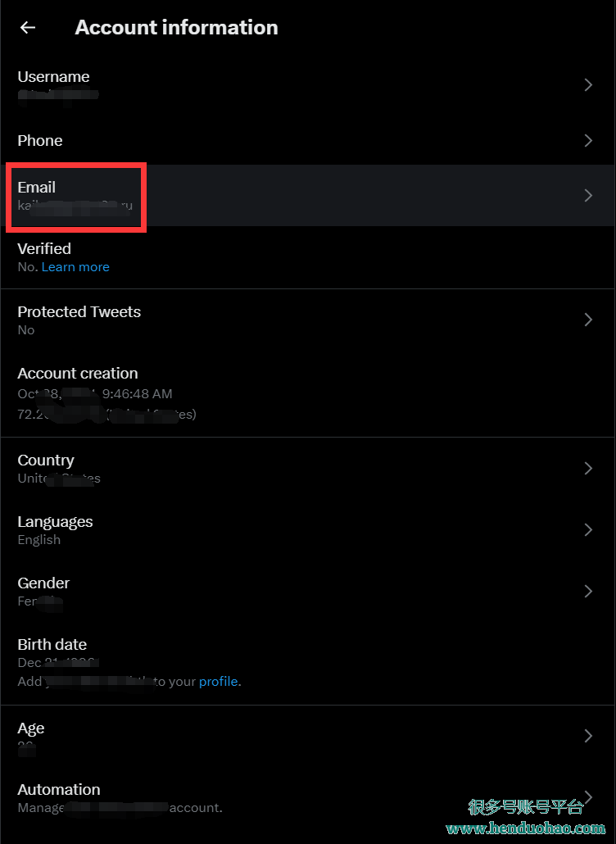Open the highlighted Email setting

308,195
